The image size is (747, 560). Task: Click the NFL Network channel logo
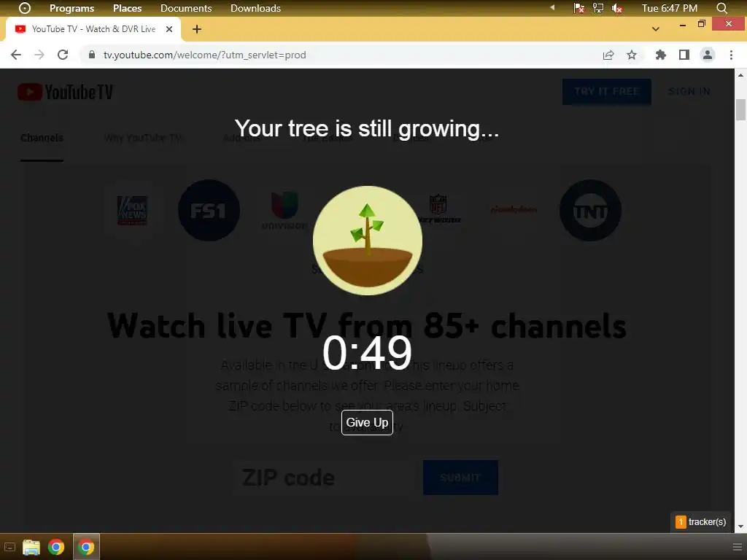click(x=438, y=209)
